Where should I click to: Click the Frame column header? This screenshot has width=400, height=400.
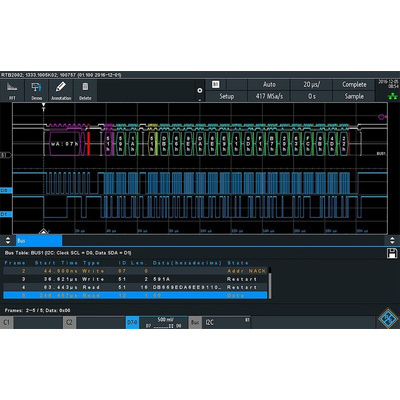pyautogui.click(x=15, y=263)
